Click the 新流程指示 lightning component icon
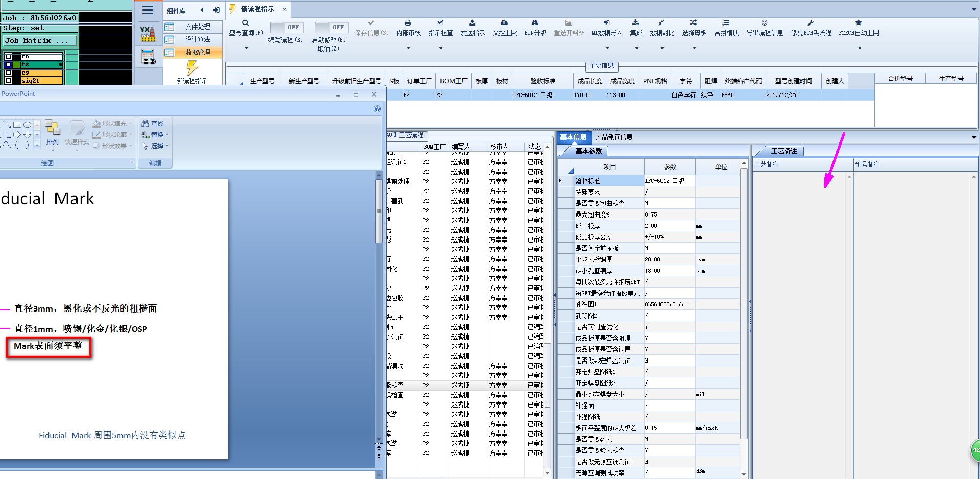980x479 pixels. (x=192, y=68)
